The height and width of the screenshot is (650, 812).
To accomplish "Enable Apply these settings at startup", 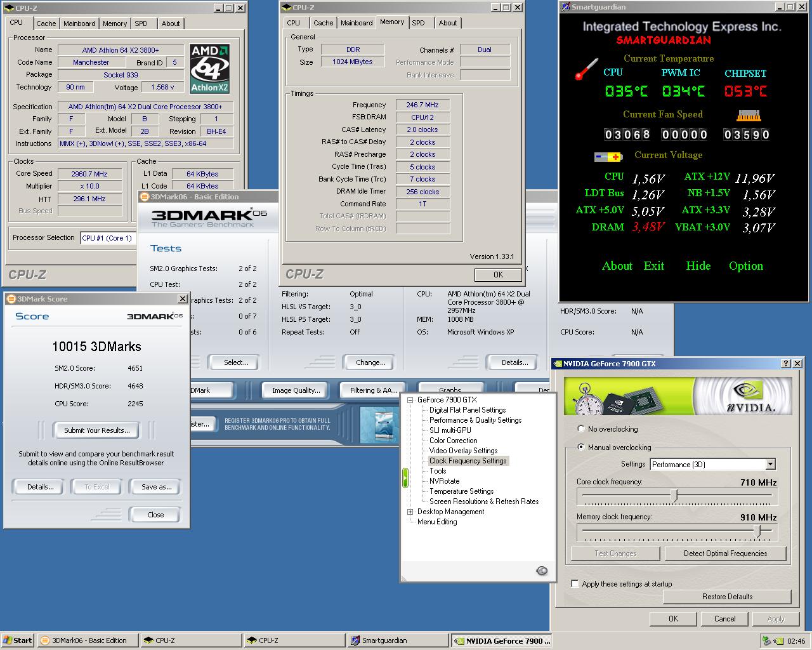I will click(575, 583).
